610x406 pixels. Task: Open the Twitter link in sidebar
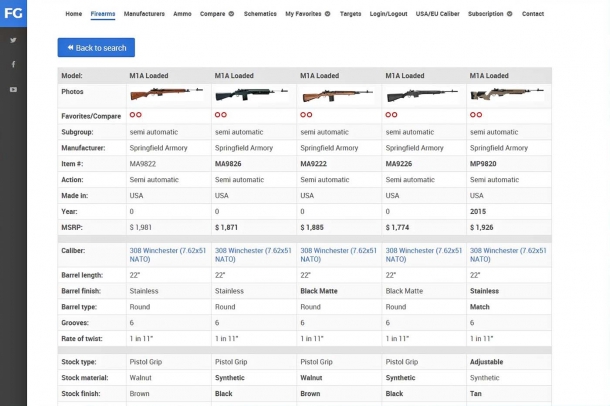13,40
